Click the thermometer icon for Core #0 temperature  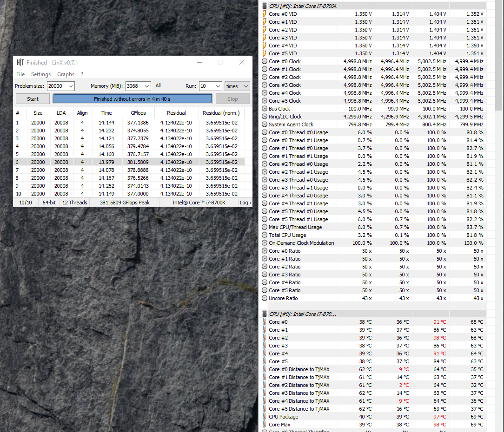pos(265,321)
